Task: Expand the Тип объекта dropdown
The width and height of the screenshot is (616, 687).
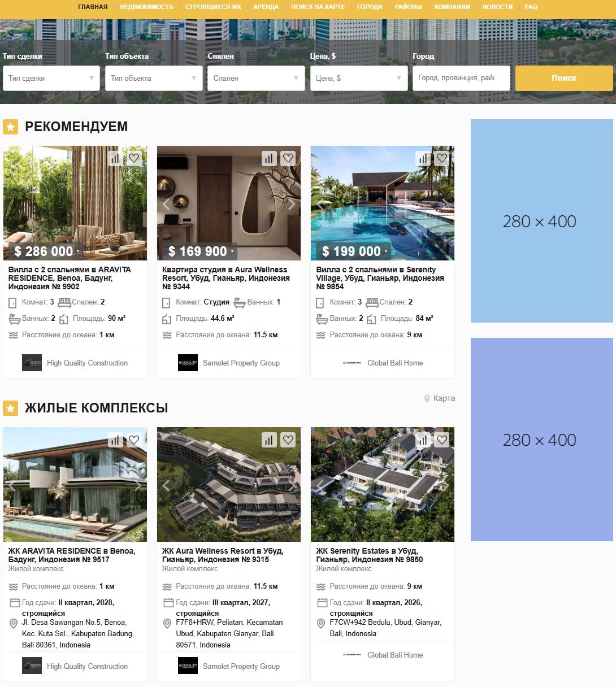Action: pyautogui.click(x=154, y=78)
